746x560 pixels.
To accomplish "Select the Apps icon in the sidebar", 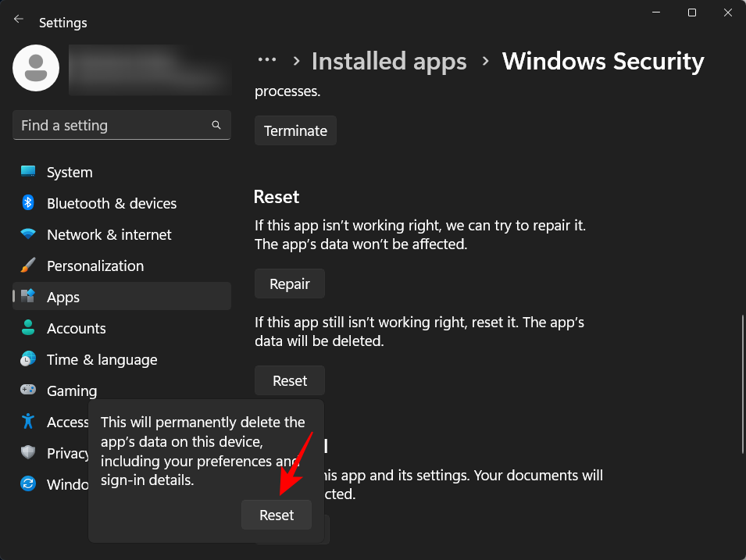I will [x=27, y=297].
